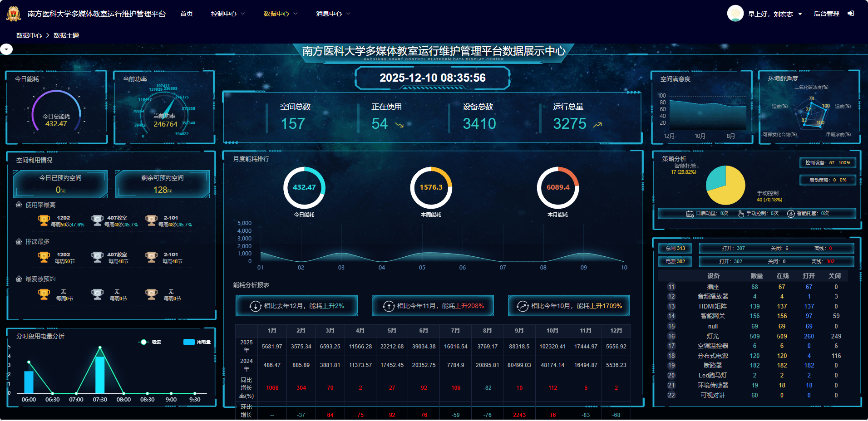Go to the 首页 menu item
This screenshot has height=421, width=868.
pyautogui.click(x=186, y=14)
